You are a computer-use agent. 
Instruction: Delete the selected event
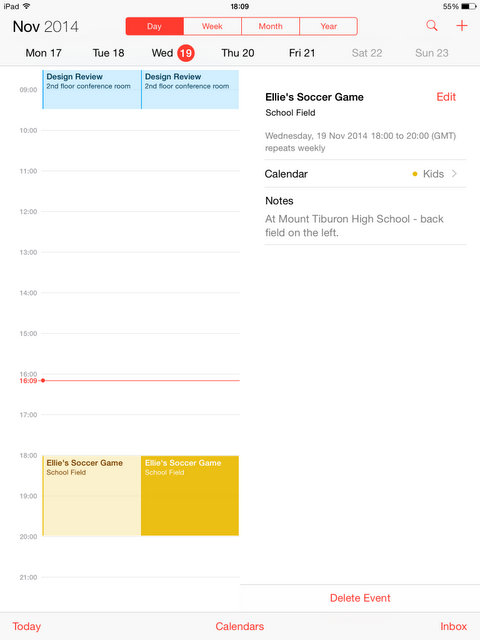360,598
